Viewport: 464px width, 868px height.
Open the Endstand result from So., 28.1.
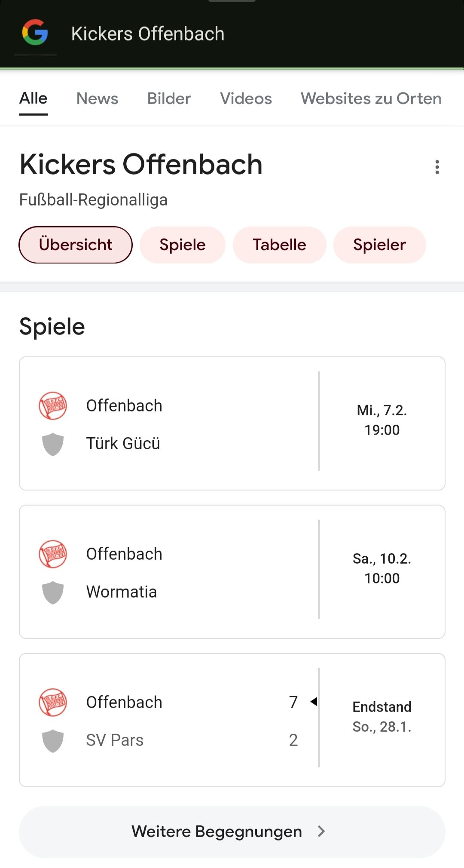pos(382,717)
